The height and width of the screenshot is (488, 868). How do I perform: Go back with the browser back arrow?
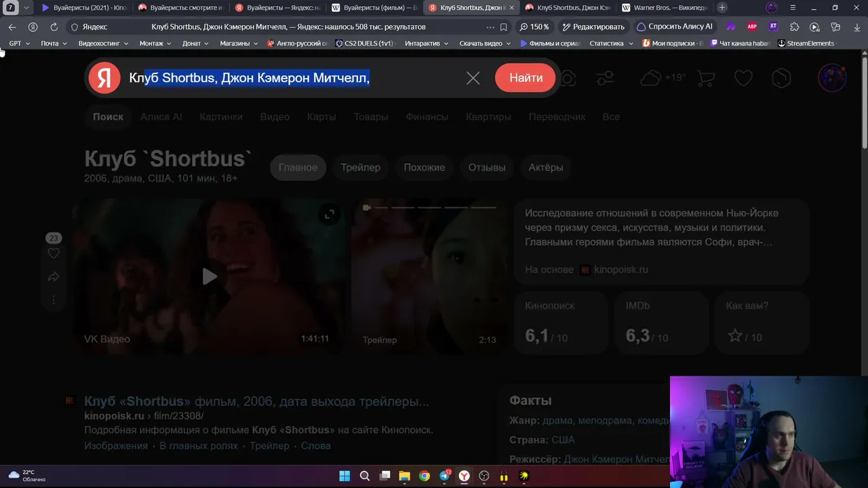(x=12, y=27)
